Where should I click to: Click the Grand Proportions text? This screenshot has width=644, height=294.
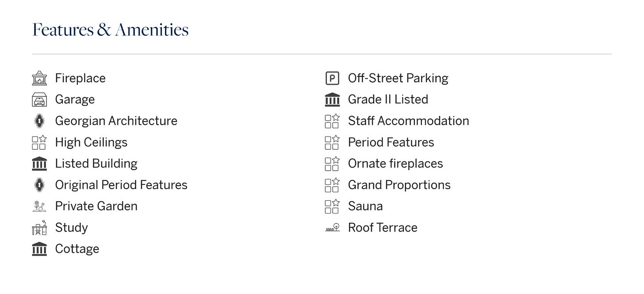[399, 185]
